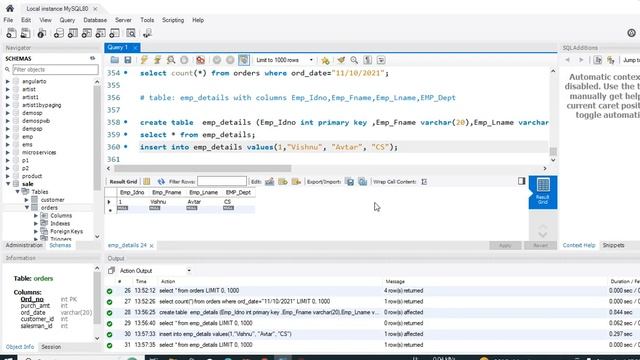The image size is (640, 360).
Task: Click in the Filter Rows input field
Action: pos(222,181)
